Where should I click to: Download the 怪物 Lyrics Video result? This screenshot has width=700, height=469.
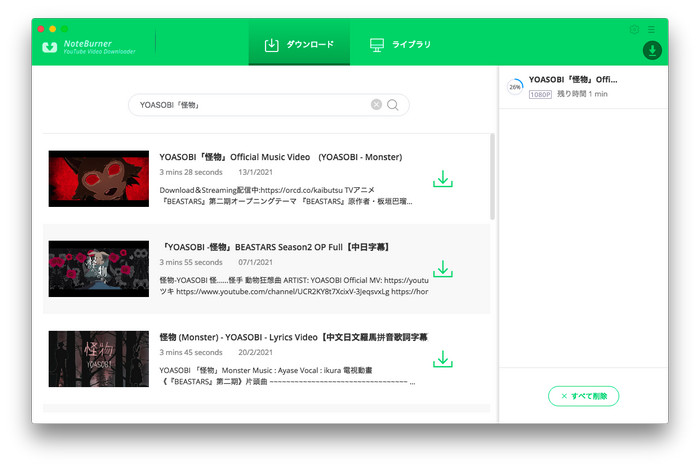pyautogui.click(x=442, y=359)
